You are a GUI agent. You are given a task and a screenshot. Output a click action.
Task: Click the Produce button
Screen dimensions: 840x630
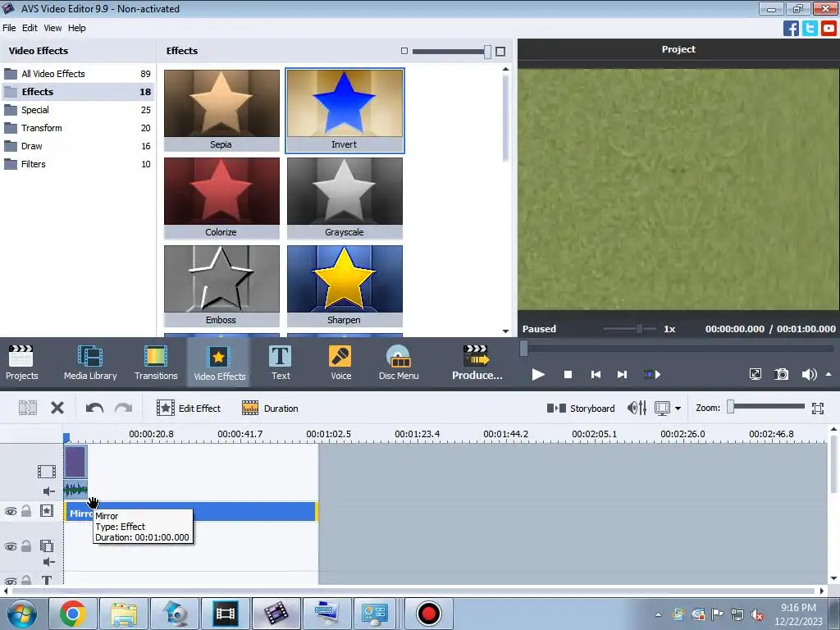point(477,363)
